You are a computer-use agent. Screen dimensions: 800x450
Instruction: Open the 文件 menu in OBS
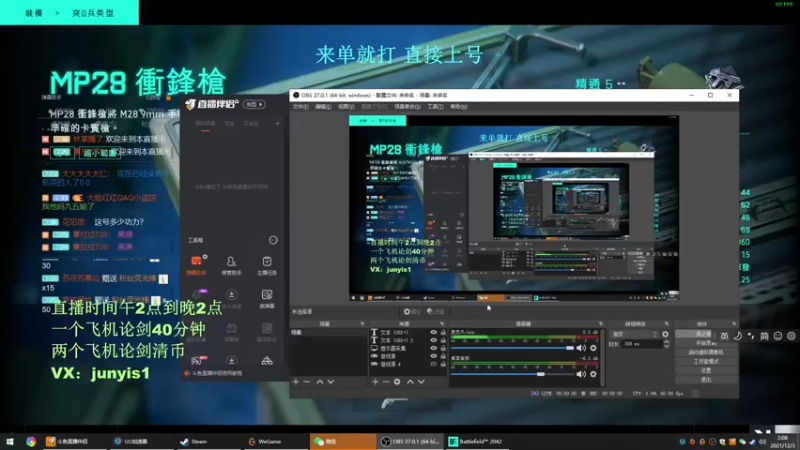pyautogui.click(x=301, y=107)
